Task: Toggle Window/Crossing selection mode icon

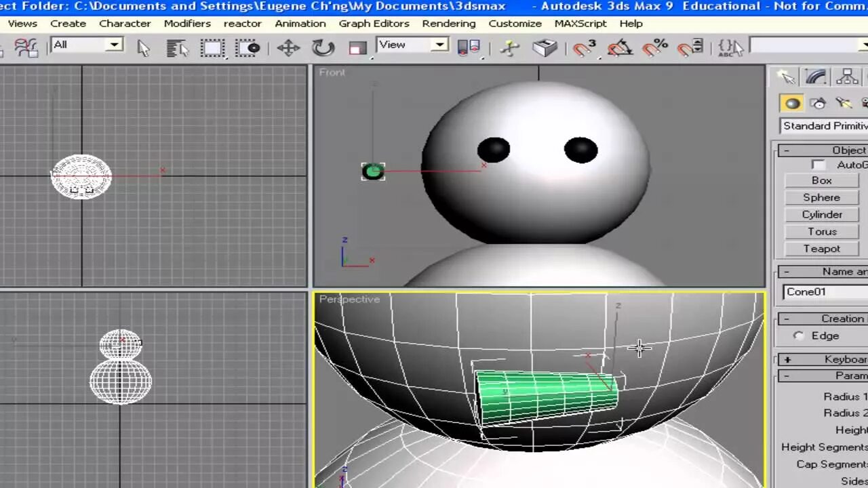Action: point(248,47)
